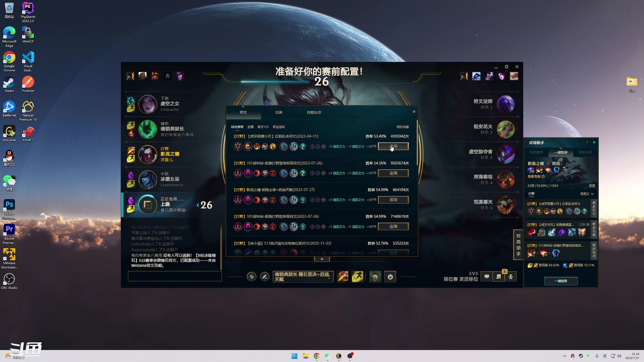Focus the team chat input field
The width and height of the screenshot is (644, 362).
pyautogui.click(x=174, y=277)
